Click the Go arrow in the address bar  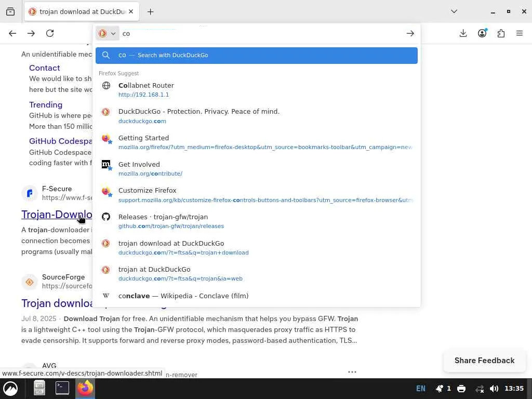(x=410, y=33)
